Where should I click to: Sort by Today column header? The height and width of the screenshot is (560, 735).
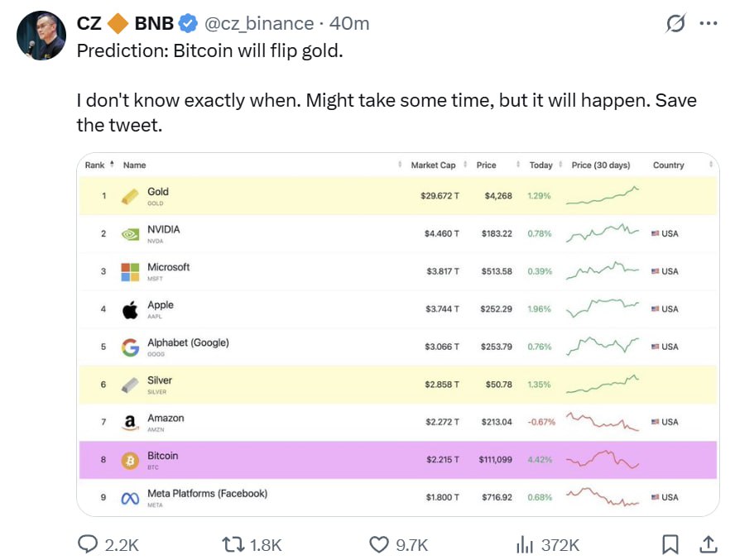coord(540,165)
